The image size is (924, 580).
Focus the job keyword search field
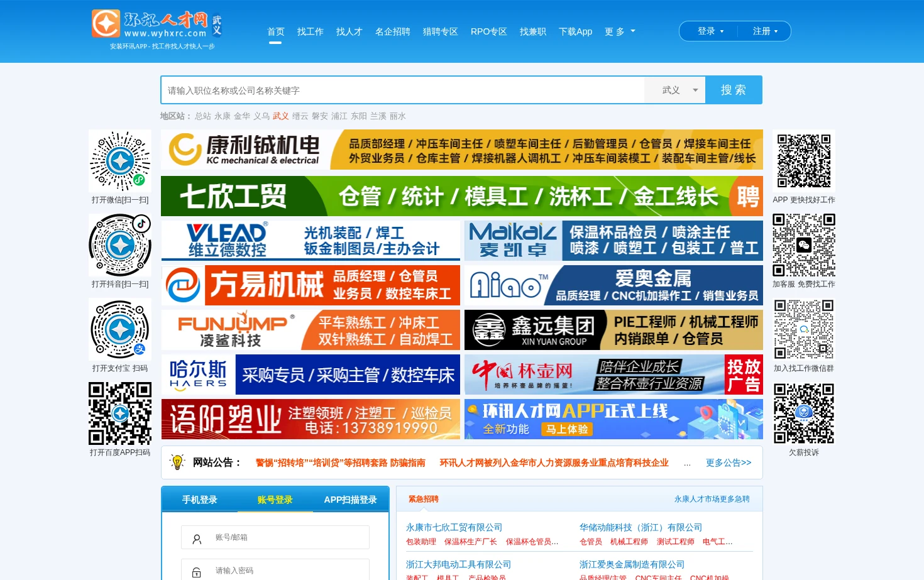pyautogui.click(x=403, y=90)
